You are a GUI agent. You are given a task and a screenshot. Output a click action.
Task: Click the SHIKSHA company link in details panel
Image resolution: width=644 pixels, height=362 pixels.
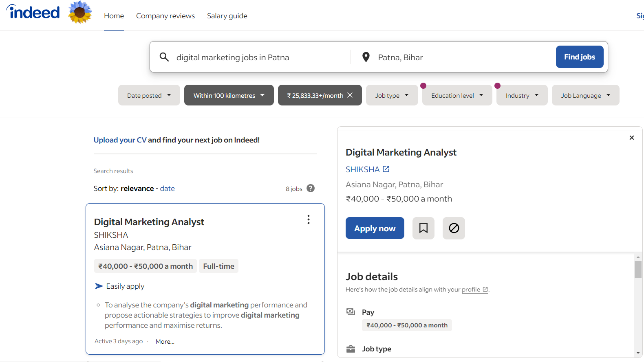363,169
